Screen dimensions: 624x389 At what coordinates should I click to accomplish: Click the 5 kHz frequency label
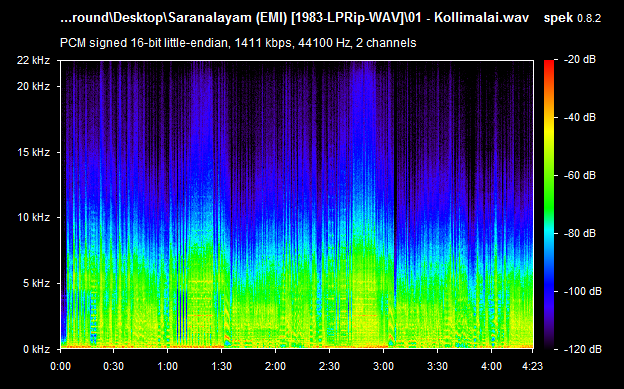point(36,283)
